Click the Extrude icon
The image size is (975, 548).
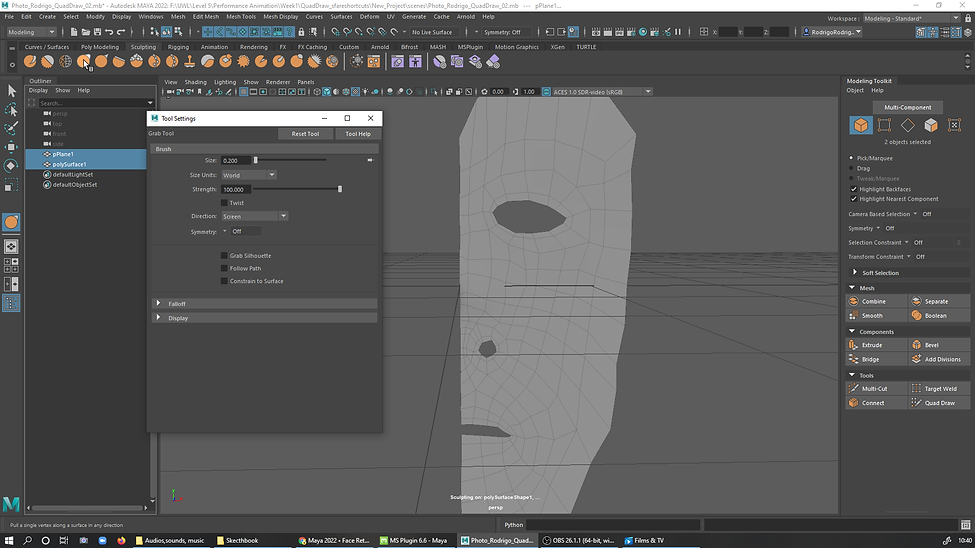click(x=854, y=345)
